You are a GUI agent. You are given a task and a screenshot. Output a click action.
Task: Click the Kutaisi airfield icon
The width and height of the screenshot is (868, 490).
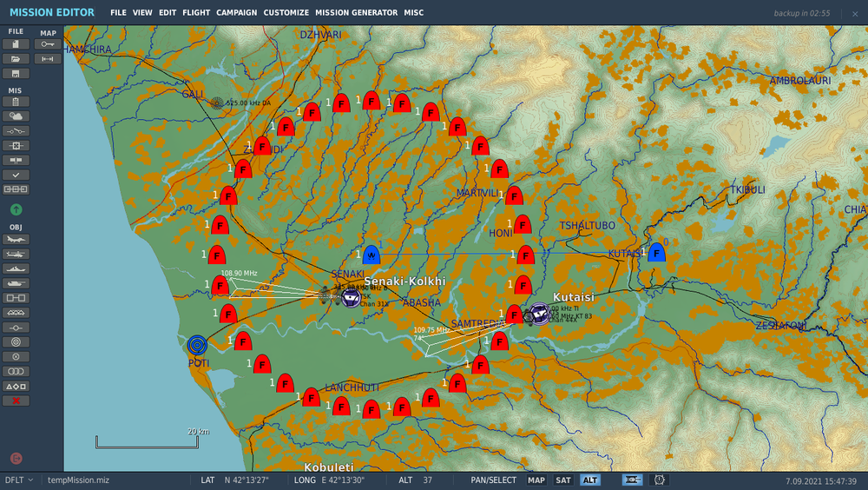pyautogui.click(x=539, y=313)
